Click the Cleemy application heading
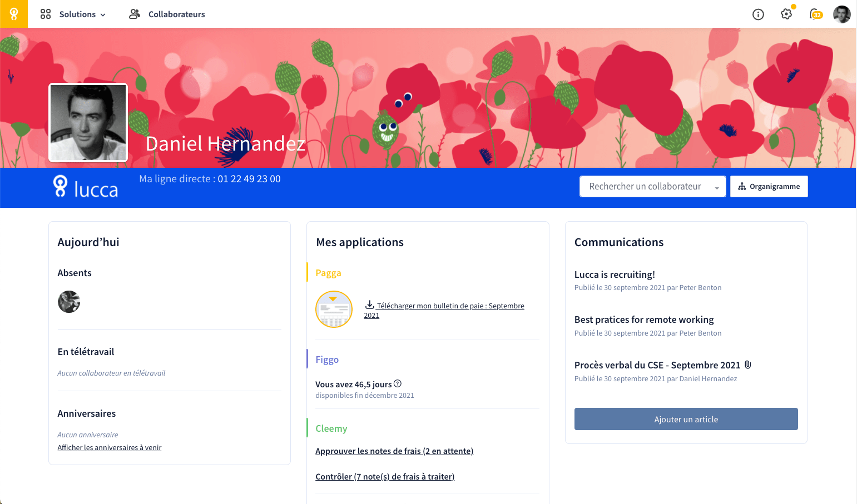Viewport: 857px width, 504px height. click(331, 428)
